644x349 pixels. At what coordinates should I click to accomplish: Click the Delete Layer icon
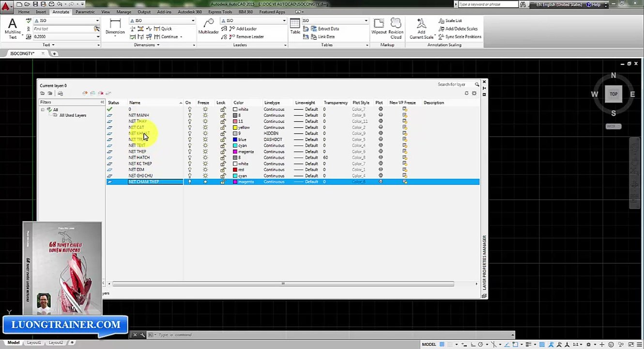[x=101, y=93]
